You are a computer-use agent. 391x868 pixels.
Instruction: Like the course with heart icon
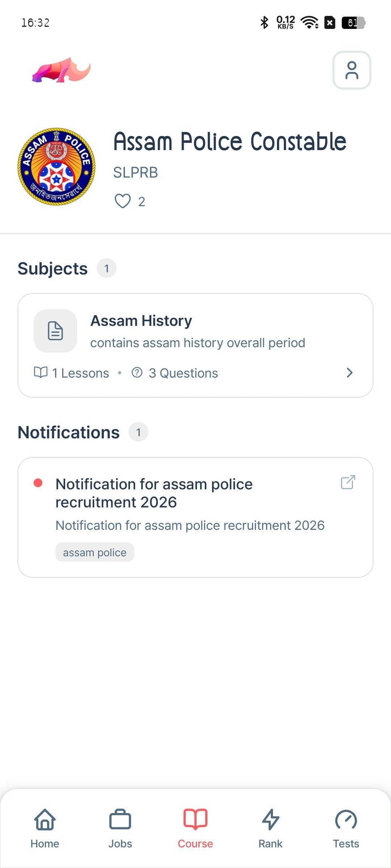pyautogui.click(x=122, y=201)
